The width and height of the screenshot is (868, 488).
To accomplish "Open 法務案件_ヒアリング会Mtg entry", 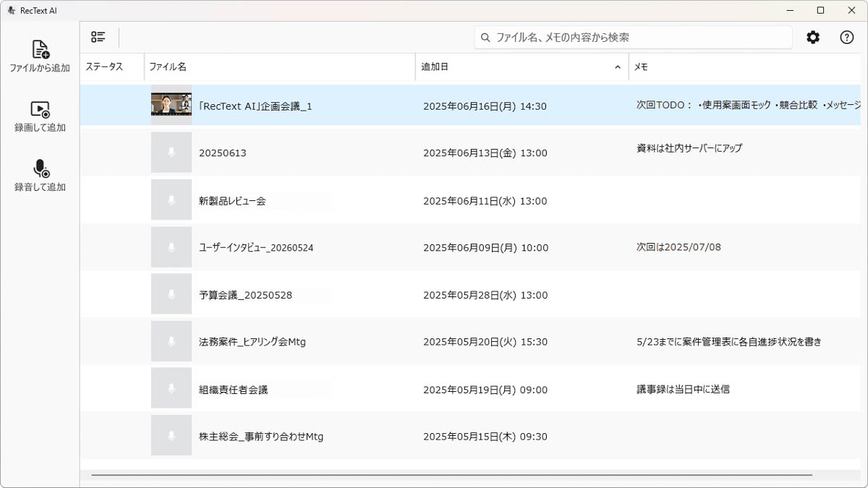I will 252,342.
